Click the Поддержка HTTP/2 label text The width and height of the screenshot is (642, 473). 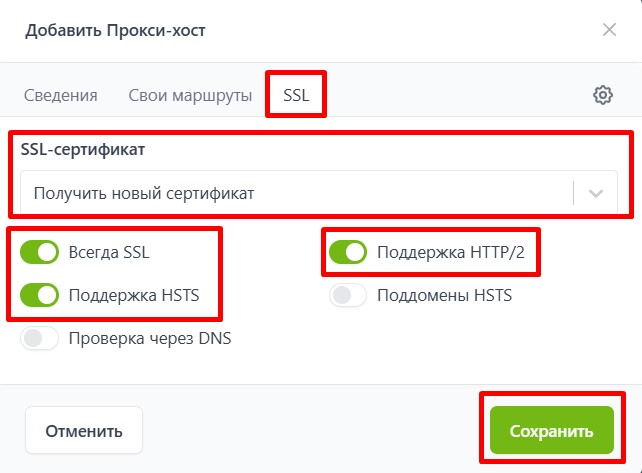(x=453, y=252)
